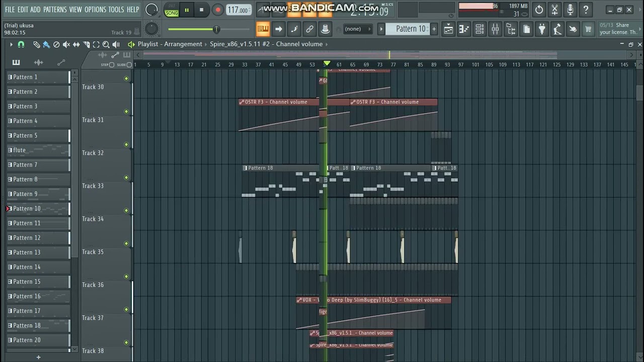Image resolution: width=644 pixels, height=362 pixels.
Task: Open the FILE menu
Action: (10, 10)
